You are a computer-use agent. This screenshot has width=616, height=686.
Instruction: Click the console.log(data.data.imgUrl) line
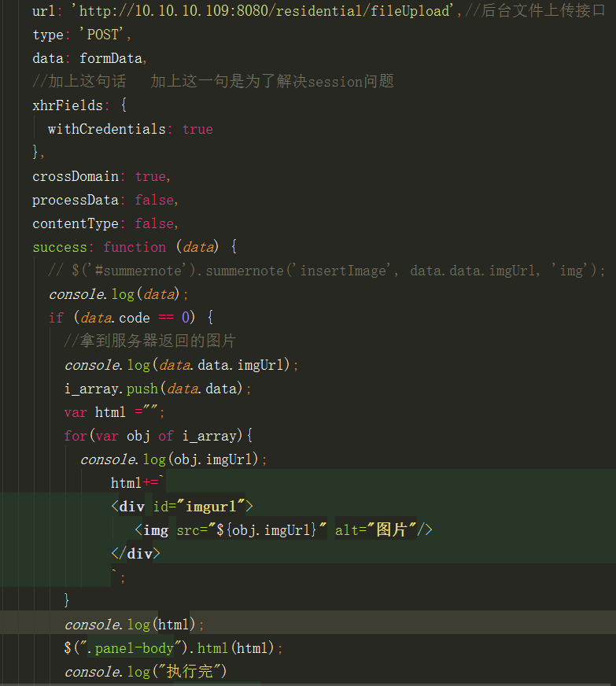pyautogui.click(x=181, y=365)
